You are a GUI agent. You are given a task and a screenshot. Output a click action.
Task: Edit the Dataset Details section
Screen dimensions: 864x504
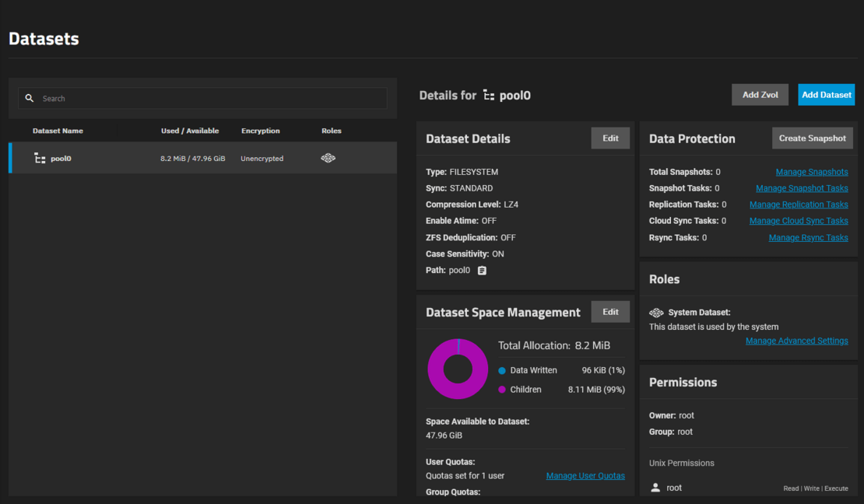point(610,138)
